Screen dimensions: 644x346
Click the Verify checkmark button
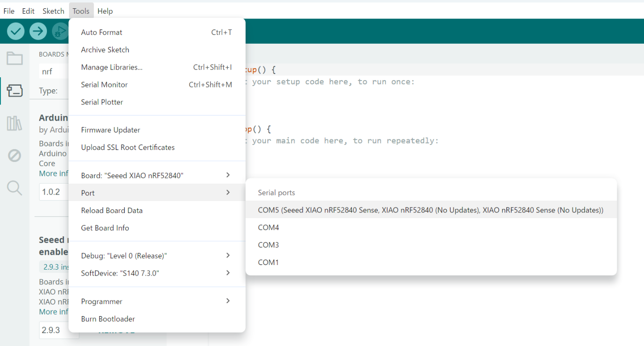click(16, 31)
